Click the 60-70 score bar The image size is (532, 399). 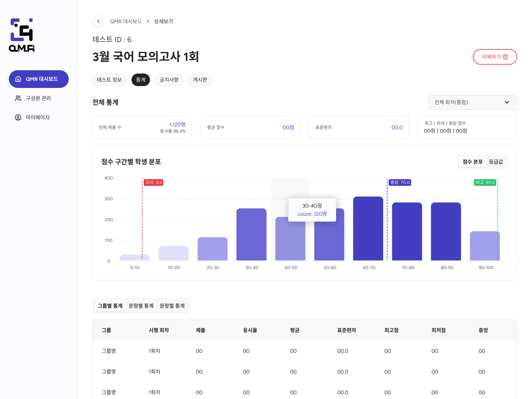pyautogui.click(x=368, y=229)
